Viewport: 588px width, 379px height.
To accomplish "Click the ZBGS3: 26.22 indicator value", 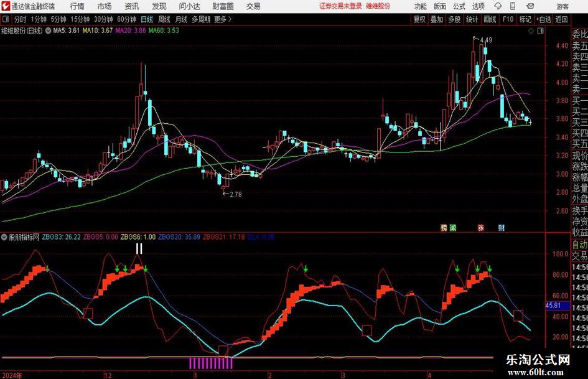I will coord(61,237).
